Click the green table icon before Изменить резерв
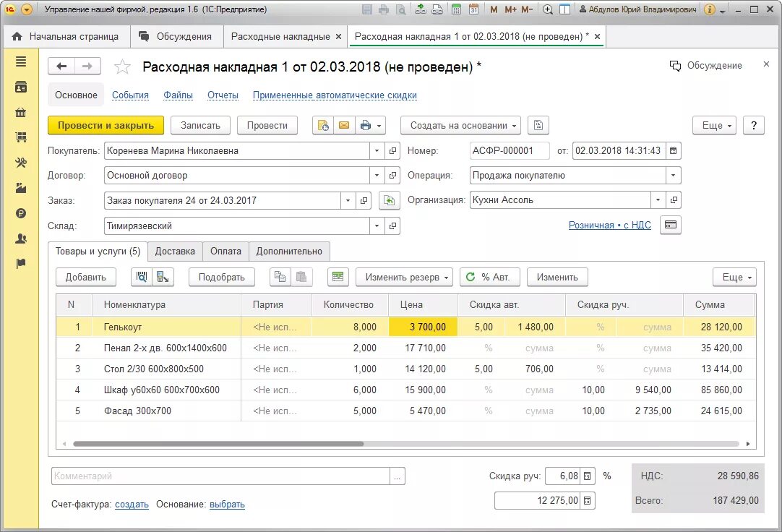Image resolution: width=782 pixels, height=532 pixels. click(x=338, y=278)
